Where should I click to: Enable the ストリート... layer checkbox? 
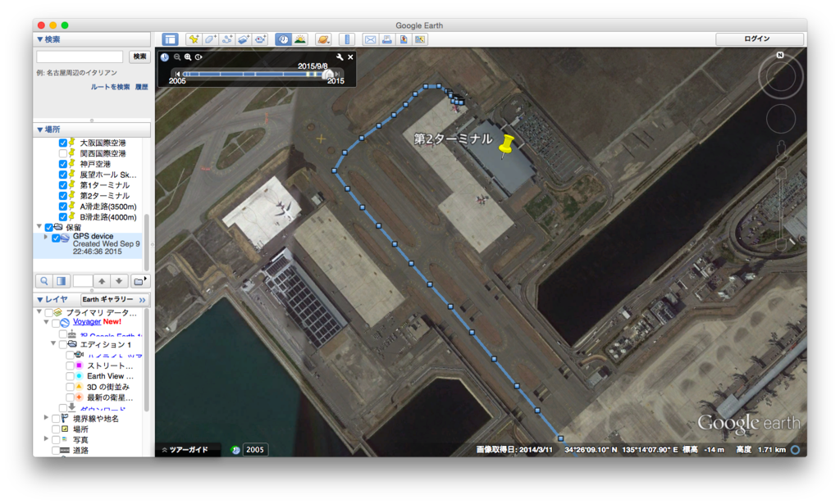tap(70, 366)
